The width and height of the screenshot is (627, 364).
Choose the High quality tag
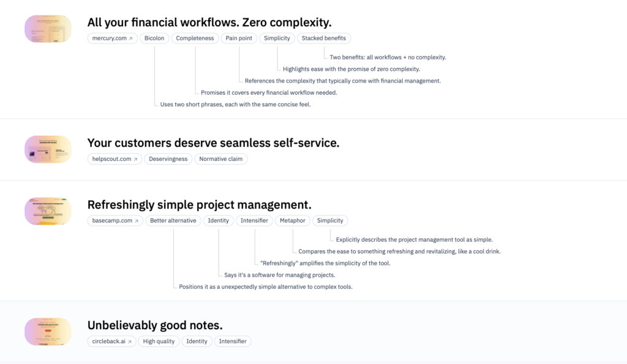[158, 341]
